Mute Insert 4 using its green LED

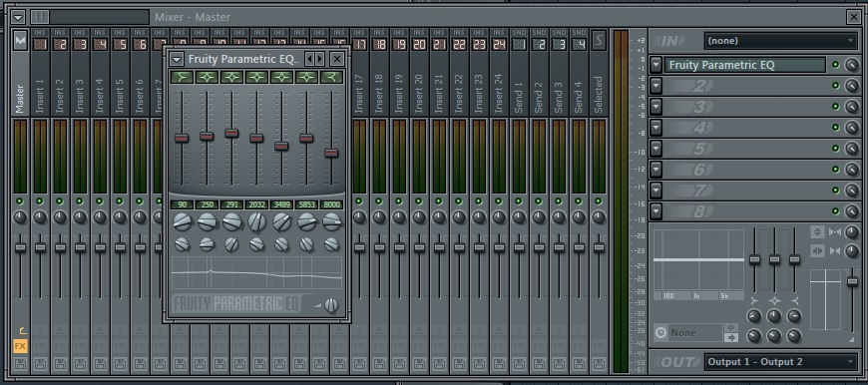[x=100, y=201]
